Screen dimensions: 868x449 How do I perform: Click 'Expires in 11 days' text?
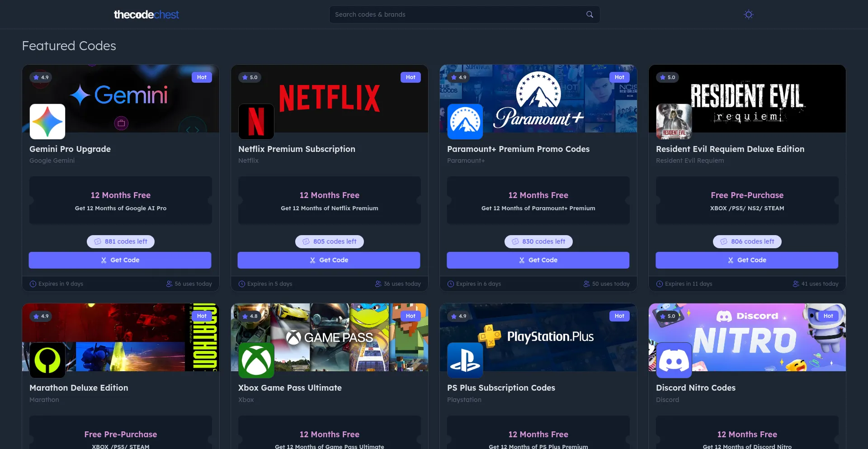[x=689, y=284]
